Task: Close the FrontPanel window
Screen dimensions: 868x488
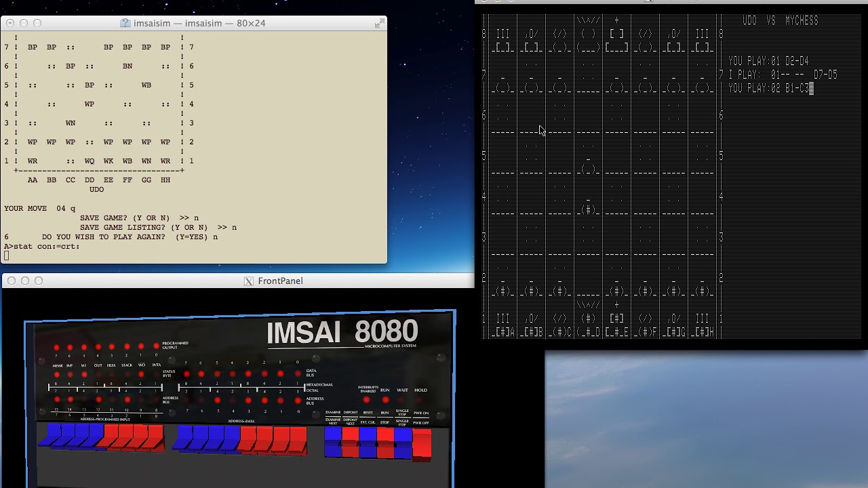Action: coord(12,281)
